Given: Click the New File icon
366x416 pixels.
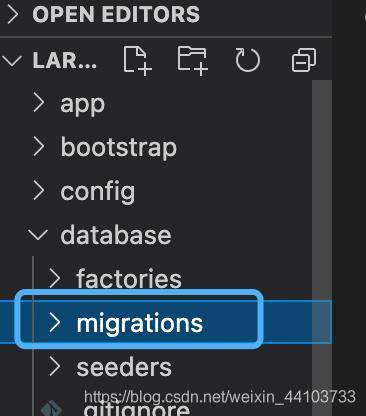Looking at the screenshot, I should [x=137, y=60].
